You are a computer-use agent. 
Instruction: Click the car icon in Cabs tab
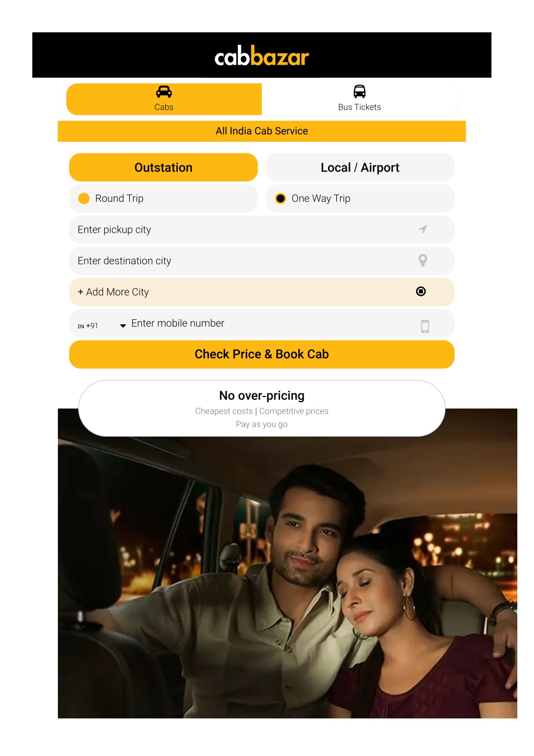tap(164, 92)
